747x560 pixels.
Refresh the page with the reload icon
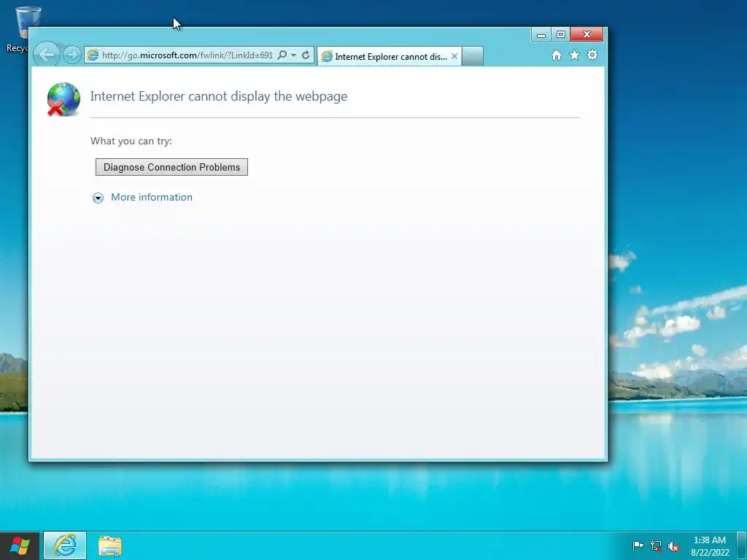tap(306, 55)
